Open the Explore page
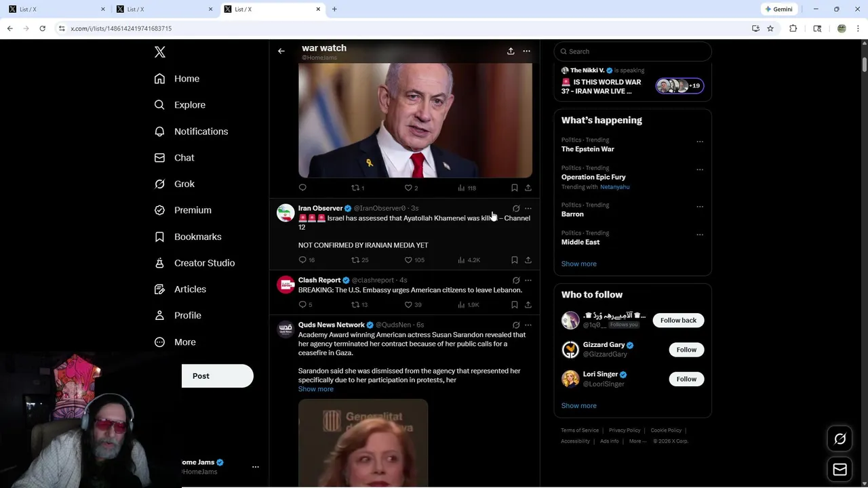The width and height of the screenshot is (868, 488). point(180,105)
